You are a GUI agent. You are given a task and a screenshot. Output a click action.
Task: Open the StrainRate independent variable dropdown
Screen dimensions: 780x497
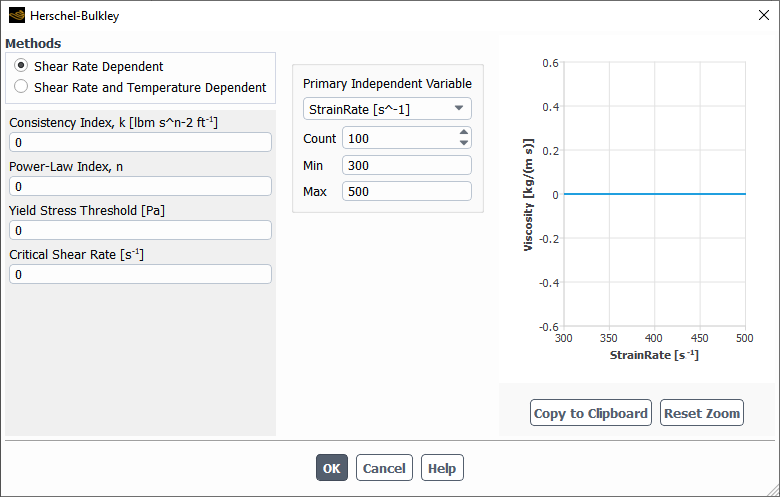(x=387, y=108)
